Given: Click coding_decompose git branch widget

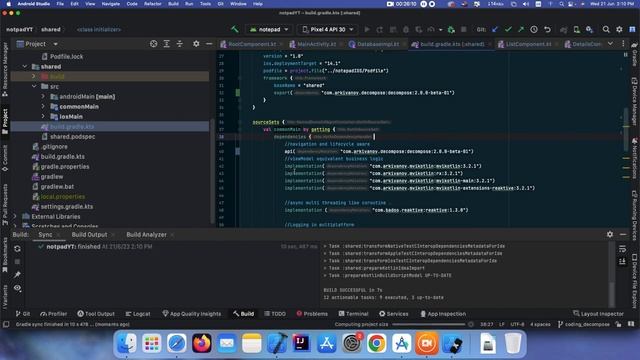Looking at the screenshot, I should click(x=584, y=324).
